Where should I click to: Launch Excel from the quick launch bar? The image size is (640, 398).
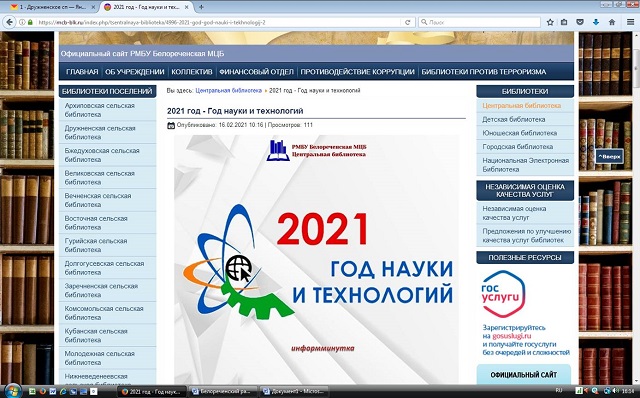tap(32, 391)
